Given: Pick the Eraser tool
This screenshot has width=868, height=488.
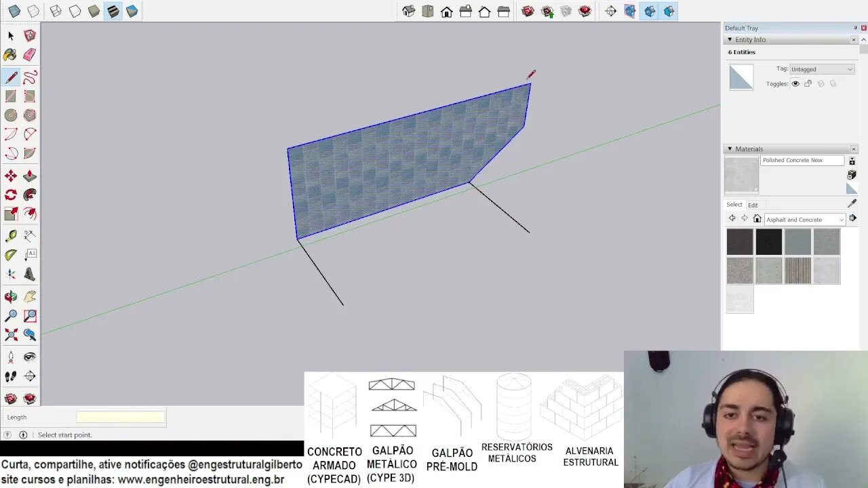Looking at the screenshot, I should (30, 55).
